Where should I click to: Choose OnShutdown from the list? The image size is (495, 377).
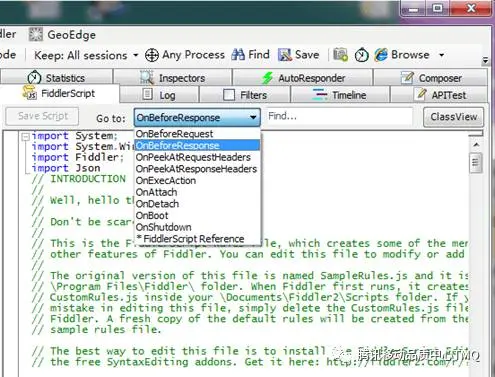click(197, 227)
